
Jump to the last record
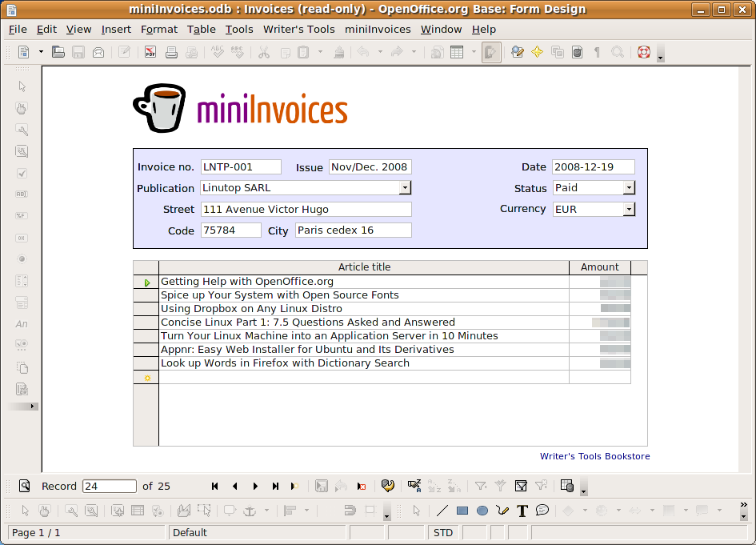(275, 486)
